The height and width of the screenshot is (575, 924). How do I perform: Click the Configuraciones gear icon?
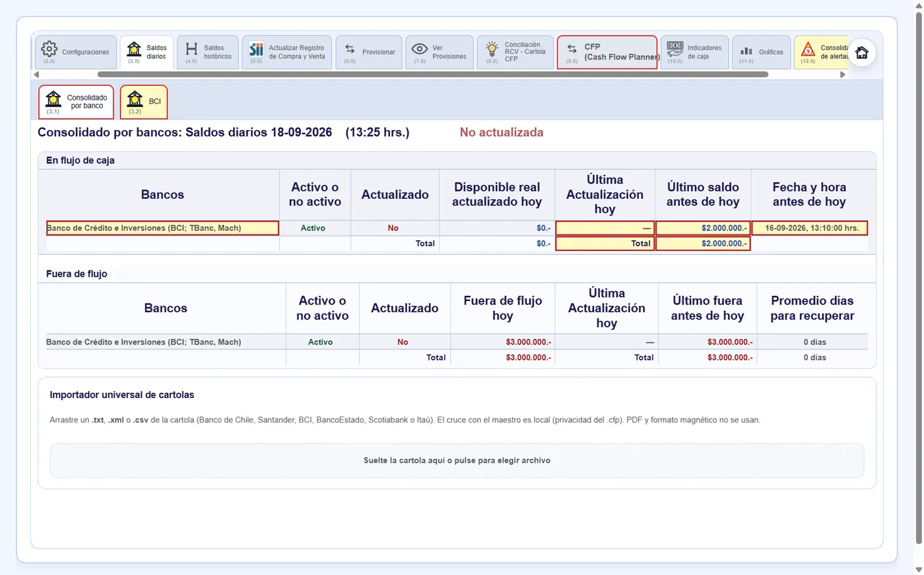tap(49, 49)
